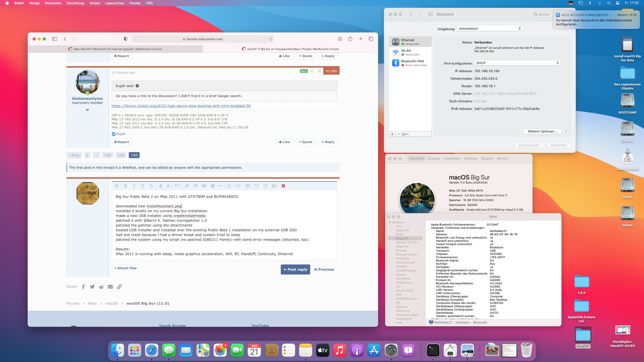The image size is (644, 362).
Task: Go back in Safari
Action: [65, 39]
